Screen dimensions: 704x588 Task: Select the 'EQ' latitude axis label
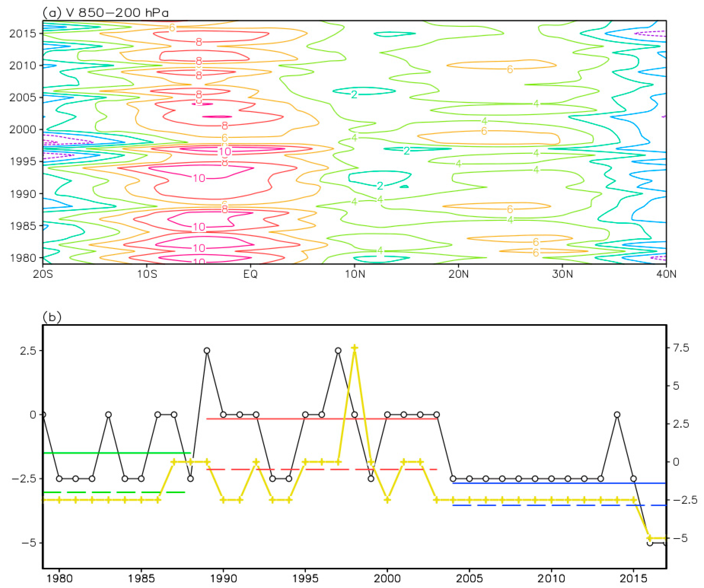(251, 274)
